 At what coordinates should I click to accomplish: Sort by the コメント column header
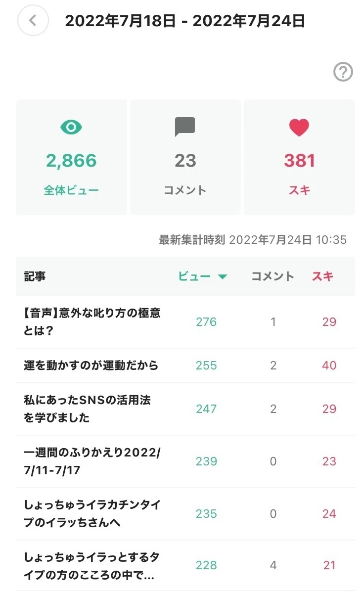pos(273,276)
